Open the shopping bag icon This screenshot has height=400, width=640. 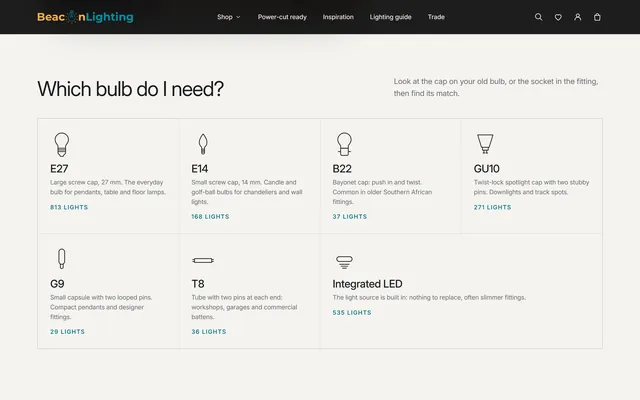point(597,17)
